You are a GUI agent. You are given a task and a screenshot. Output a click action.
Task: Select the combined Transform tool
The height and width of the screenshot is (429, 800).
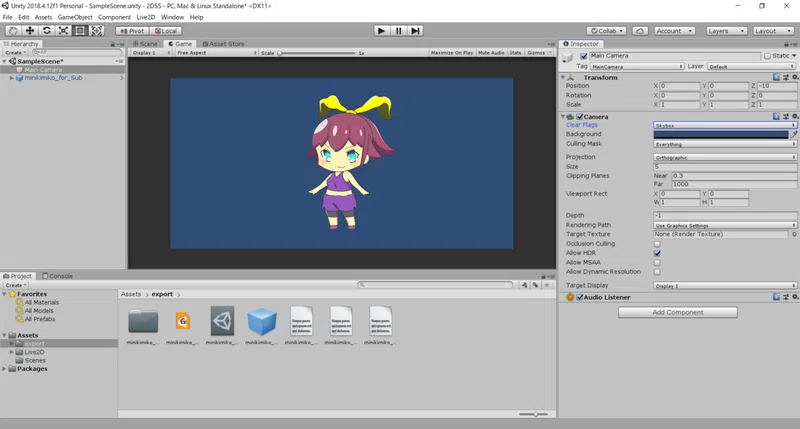coord(97,31)
